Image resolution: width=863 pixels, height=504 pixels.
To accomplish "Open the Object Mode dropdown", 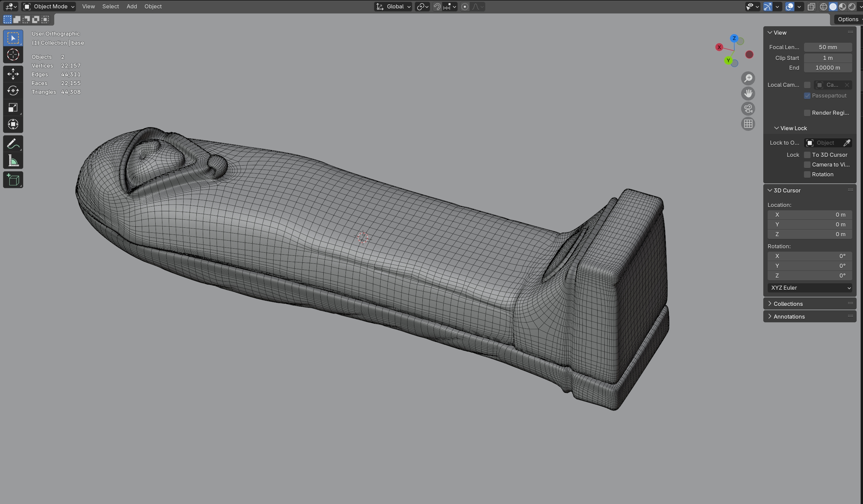I will (49, 6).
